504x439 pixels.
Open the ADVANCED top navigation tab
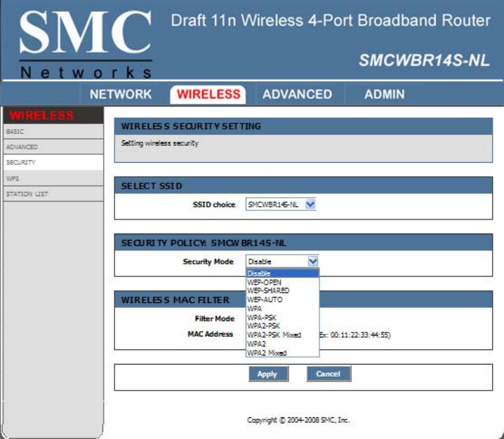(297, 94)
